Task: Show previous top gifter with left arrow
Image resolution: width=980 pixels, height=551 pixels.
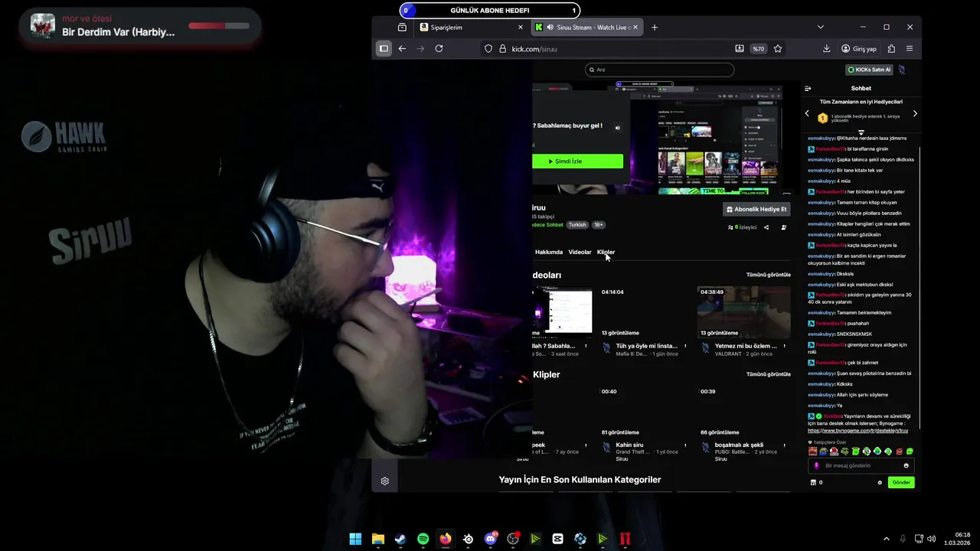Action: [x=806, y=113]
